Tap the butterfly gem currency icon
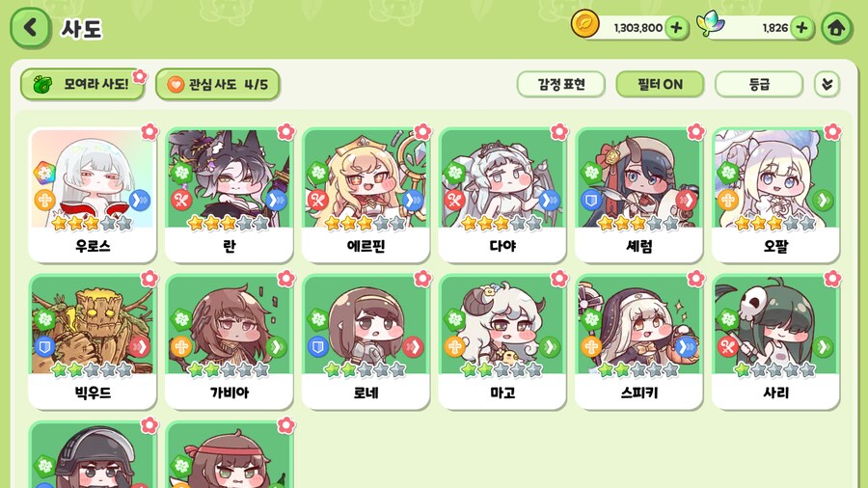The image size is (868, 488). coord(710,24)
